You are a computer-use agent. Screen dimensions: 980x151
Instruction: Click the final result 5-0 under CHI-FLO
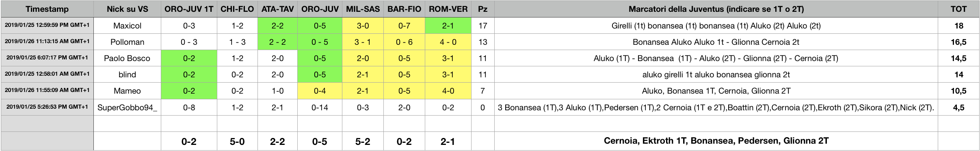point(237,141)
